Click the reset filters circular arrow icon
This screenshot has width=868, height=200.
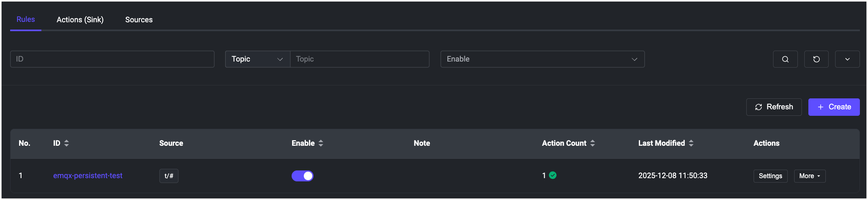point(816,59)
